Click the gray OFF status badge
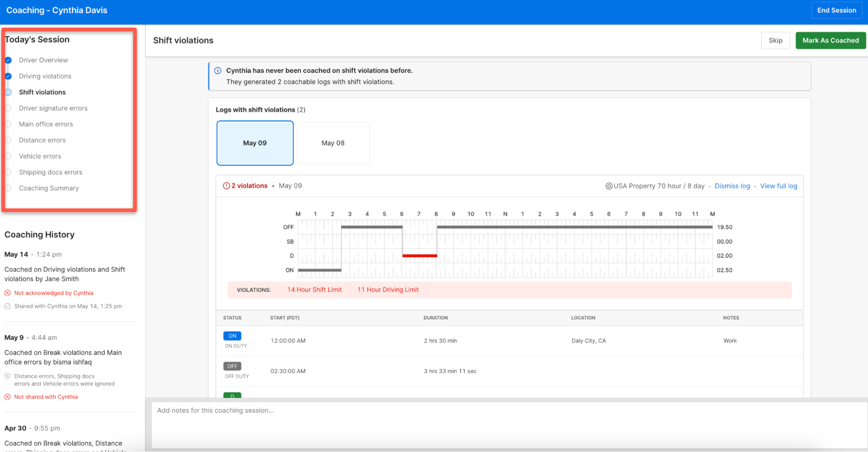The image size is (868, 452). coord(232,366)
